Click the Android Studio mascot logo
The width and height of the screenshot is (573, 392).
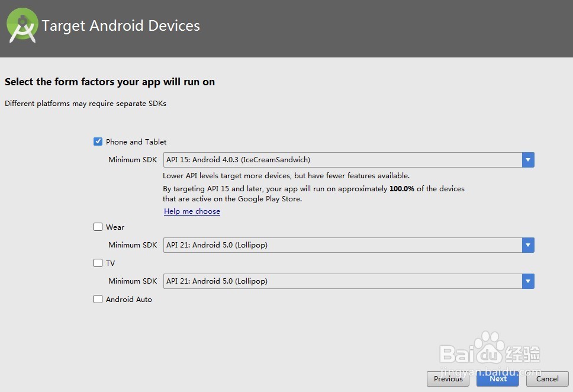point(22,26)
